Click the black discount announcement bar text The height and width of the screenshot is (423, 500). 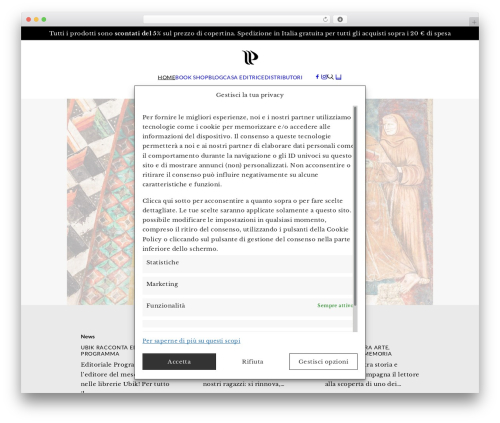(x=250, y=33)
